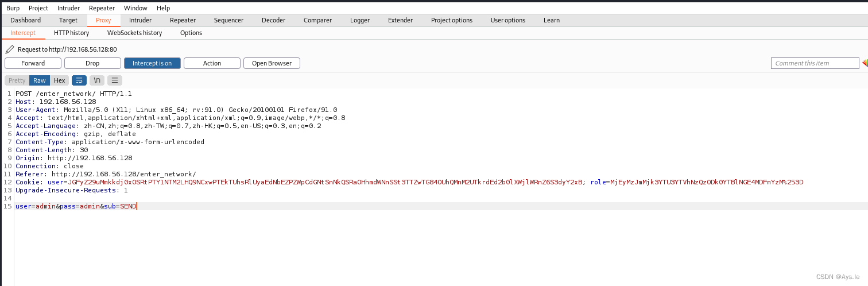
Task: Open the Action dropdown button
Action: (x=212, y=63)
